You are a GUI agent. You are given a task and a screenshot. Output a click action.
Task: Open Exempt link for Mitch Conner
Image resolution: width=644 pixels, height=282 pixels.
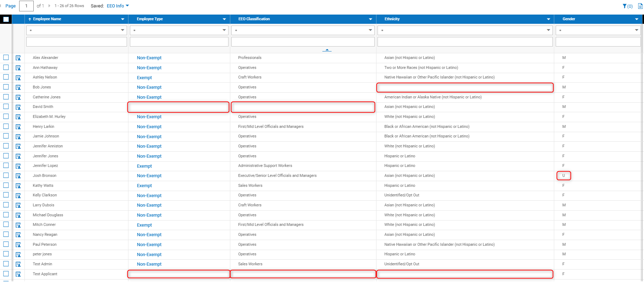[144, 225]
